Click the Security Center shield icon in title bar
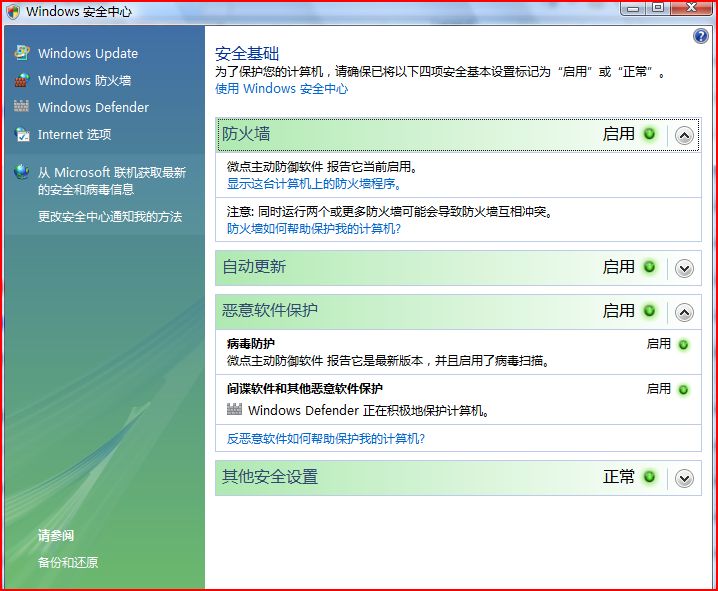This screenshot has width=718, height=591. coord(13,11)
